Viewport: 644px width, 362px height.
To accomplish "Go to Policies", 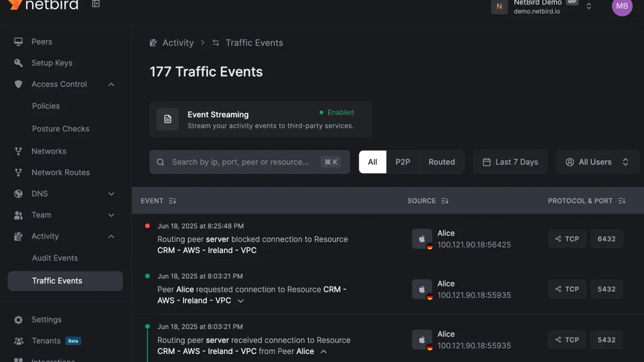I will (46, 106).
